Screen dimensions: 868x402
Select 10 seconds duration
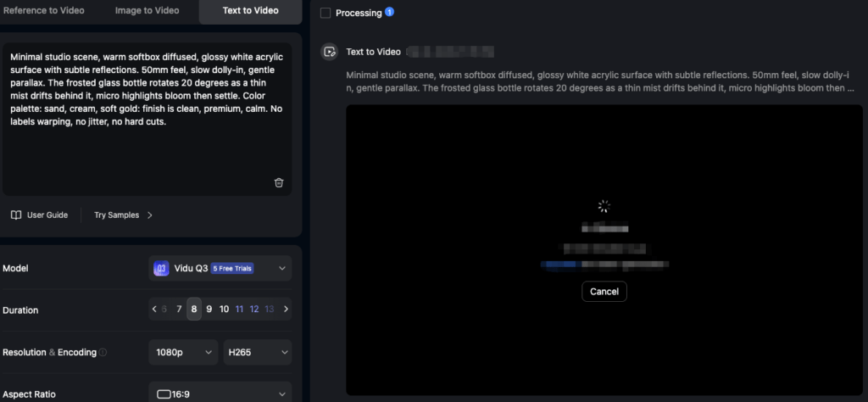224,310
